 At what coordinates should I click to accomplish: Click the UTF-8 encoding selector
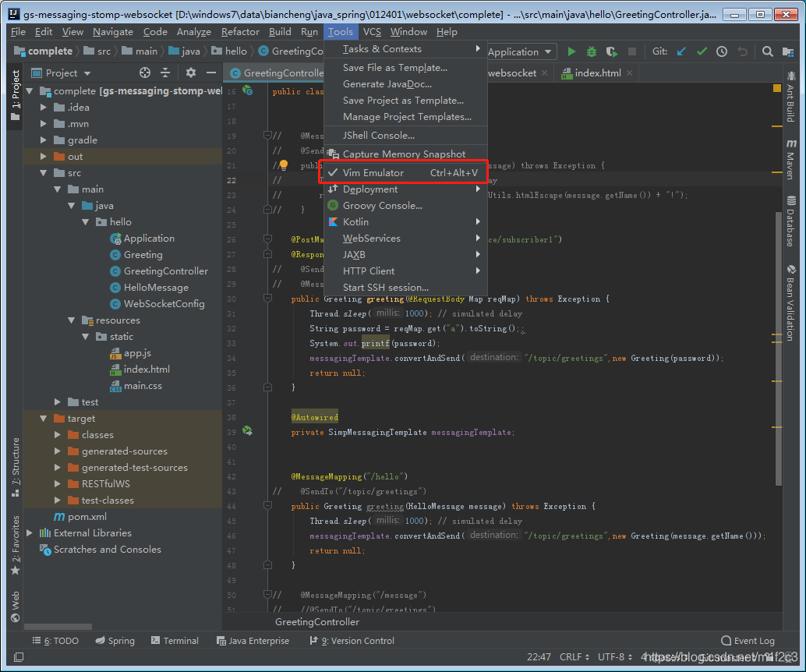point(615,657)
